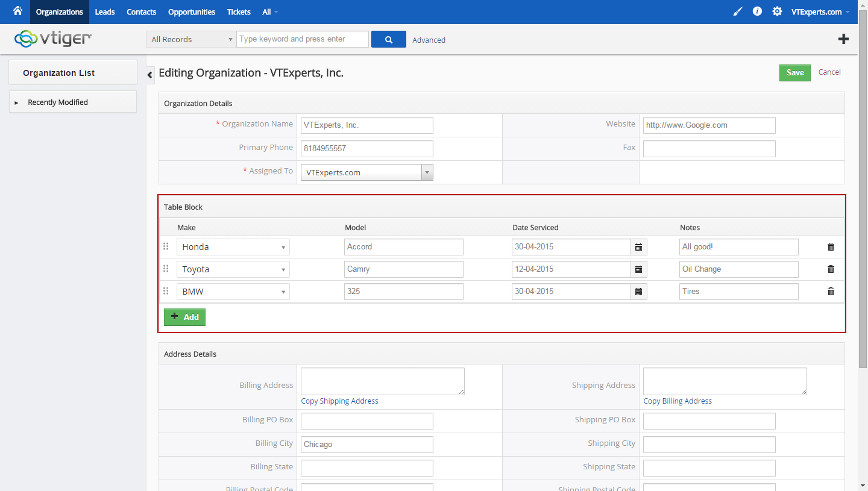
Task: Click the 'All good!' notes field
Action: coord(739,247)
